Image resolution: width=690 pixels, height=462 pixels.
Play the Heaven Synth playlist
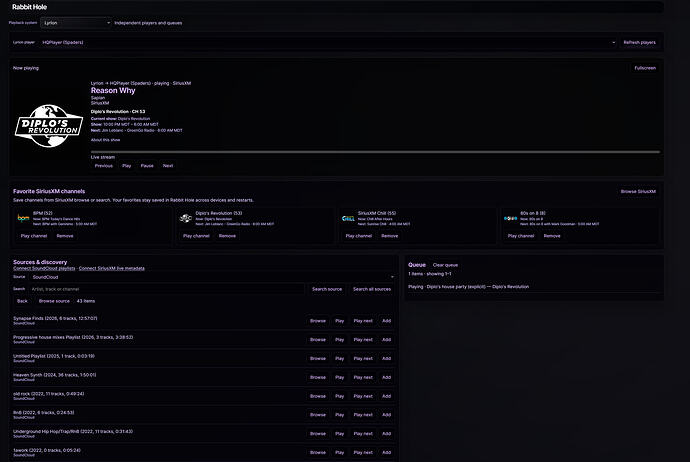coord(340,378)
